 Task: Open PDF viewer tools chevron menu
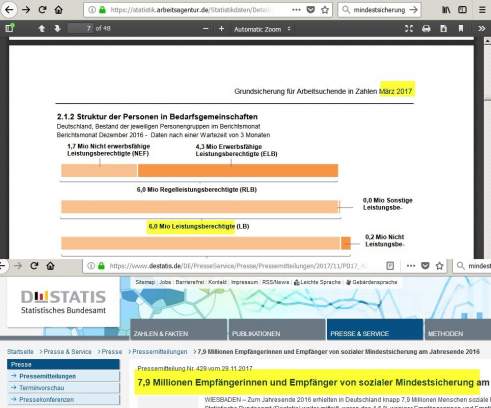point(482,29)
